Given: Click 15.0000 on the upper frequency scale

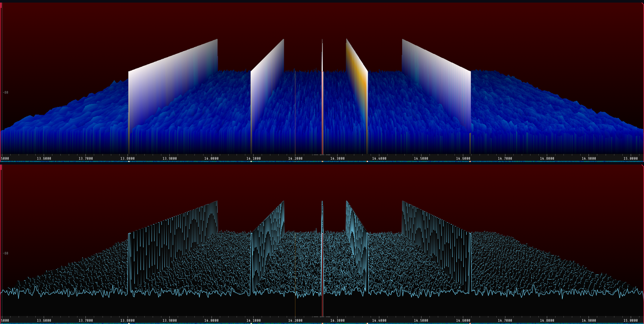Looking at the screenshot, I should 632,159.
